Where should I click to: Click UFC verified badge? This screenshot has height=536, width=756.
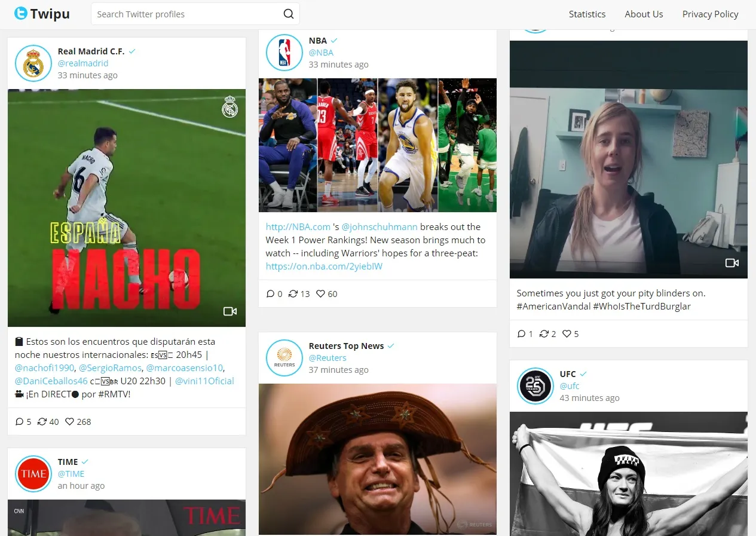[x=583, y=374]
